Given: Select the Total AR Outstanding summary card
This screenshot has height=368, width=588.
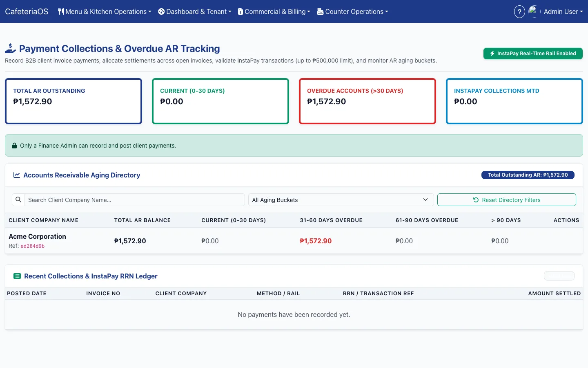Looking at the screenshot, I should click(x=73, y=101).
